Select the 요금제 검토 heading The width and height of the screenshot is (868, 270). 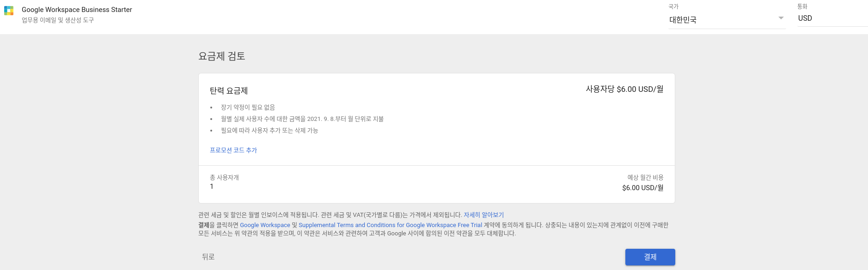click(222, 56)
